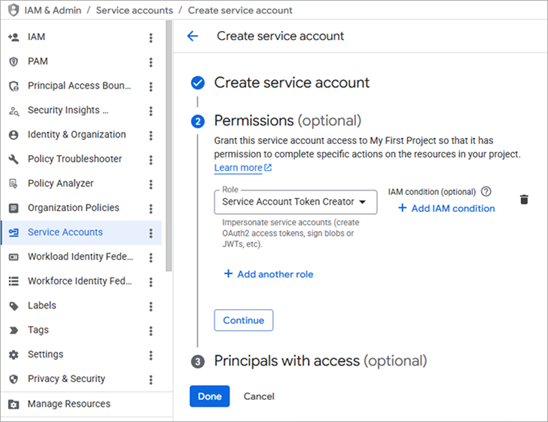The height and width of the screenshot is (422, 548).
Task: Open the Role dropdown Service Account Token Creator
Action: [x=295, y=202]
